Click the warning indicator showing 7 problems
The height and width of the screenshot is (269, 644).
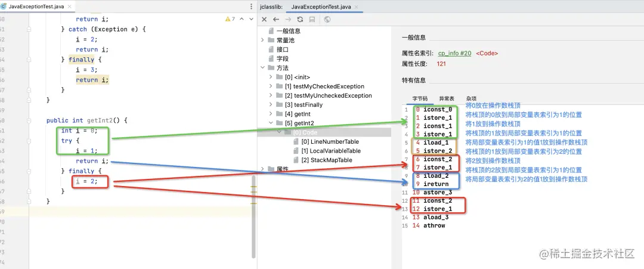click(230, 19)
